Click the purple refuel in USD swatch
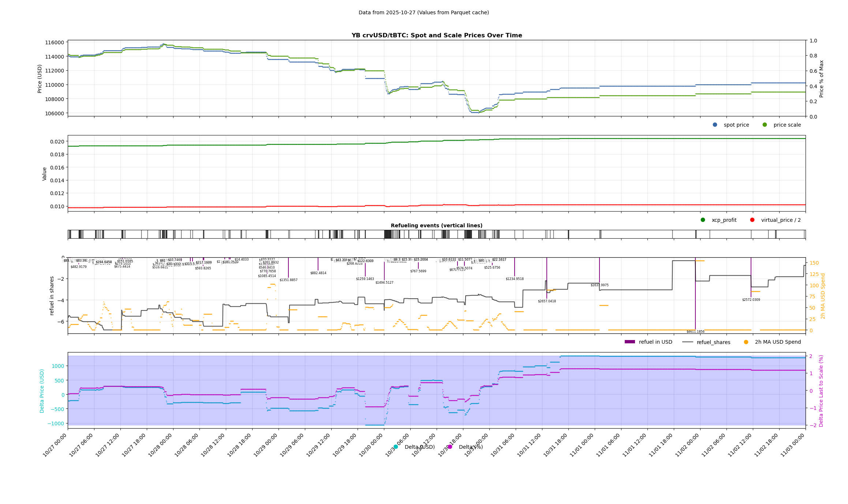The width and height of the screenshot is (848, 504). (x=630, y=342)
